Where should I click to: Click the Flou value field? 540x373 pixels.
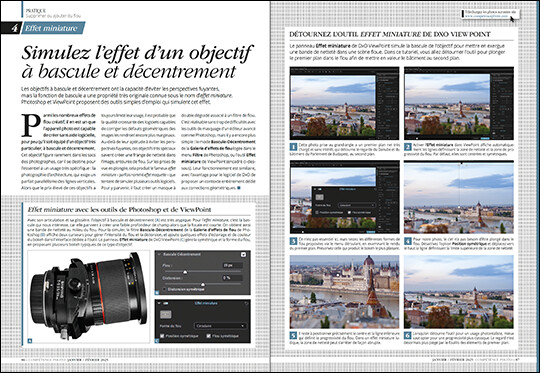click(x=233, y=266)
